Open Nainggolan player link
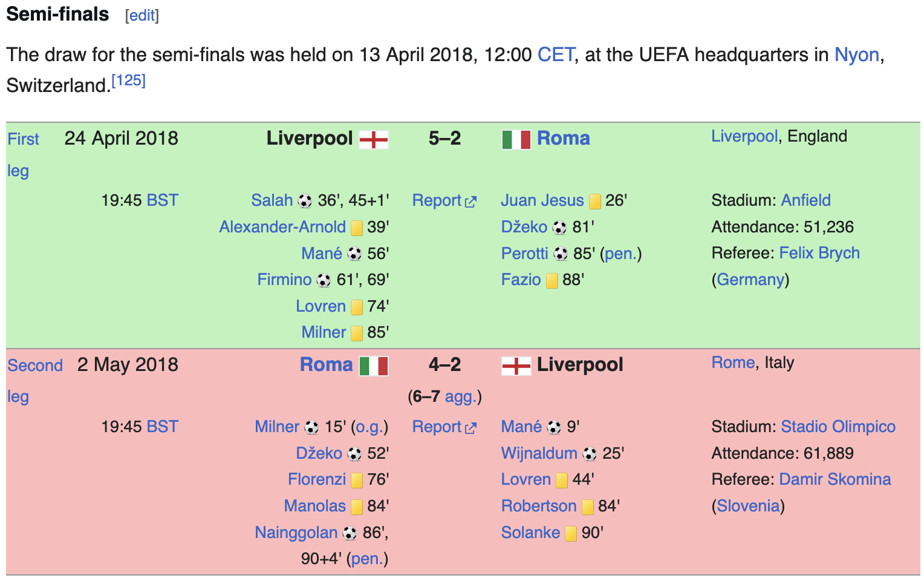The width and height of the screenshot is (924, 581). [296, 533]
